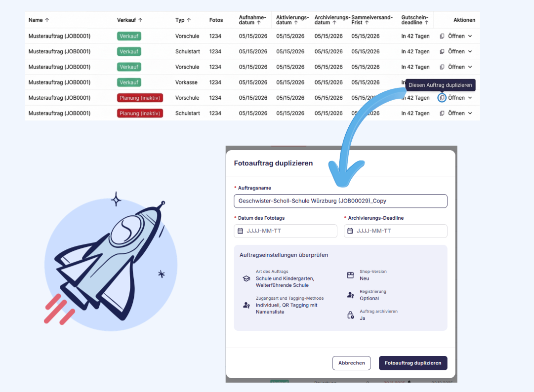Click Planung (inaktiv) badge in Vorschule row

(140, 98)
